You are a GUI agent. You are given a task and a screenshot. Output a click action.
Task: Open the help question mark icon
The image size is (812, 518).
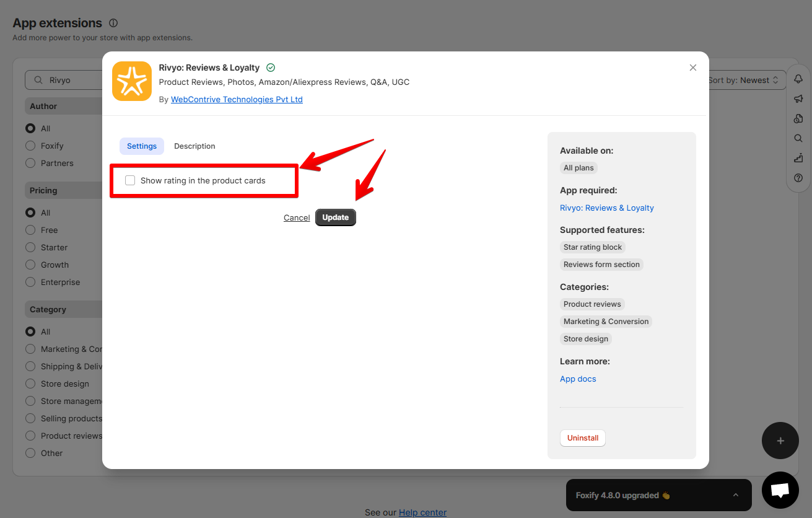pyautogui.click(x=798, y=178)
